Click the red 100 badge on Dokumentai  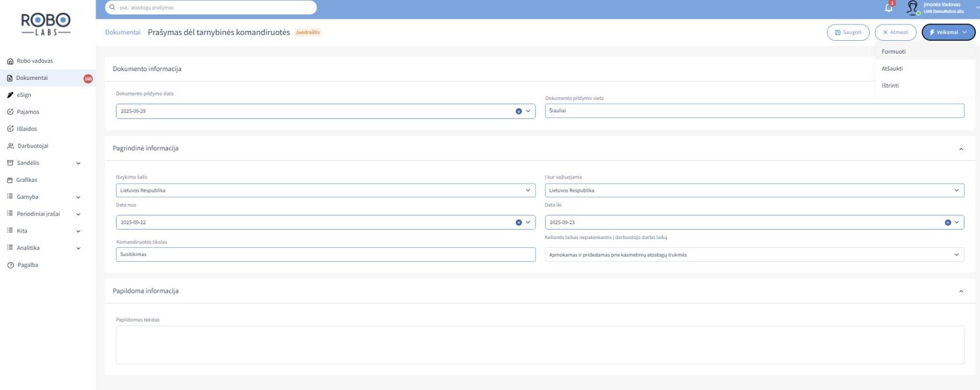pyautogui.click(x=88, y=78)
